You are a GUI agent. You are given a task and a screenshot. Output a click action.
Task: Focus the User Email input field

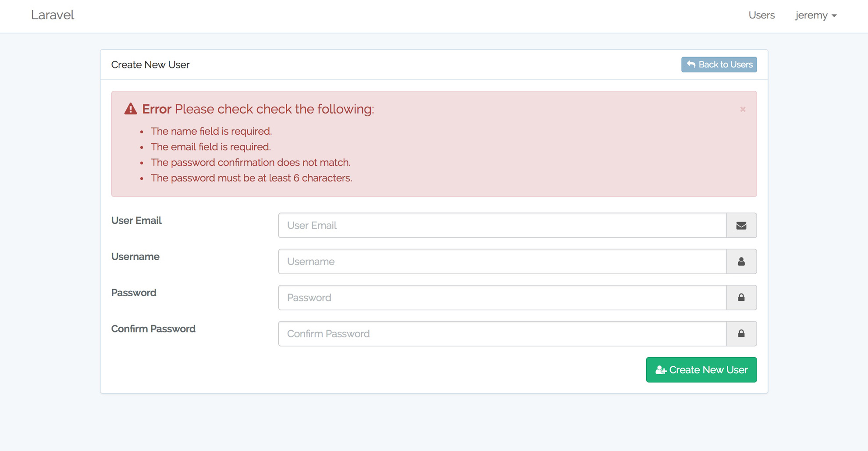(x=502, y=225)
